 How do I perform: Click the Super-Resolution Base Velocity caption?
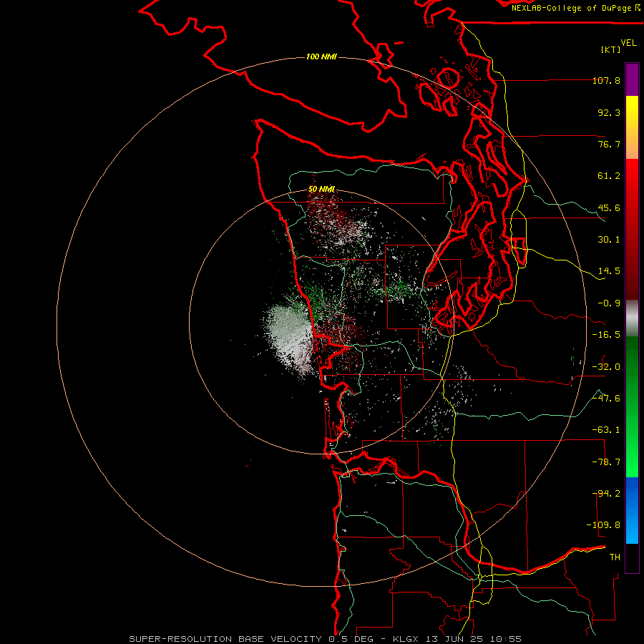326,639
